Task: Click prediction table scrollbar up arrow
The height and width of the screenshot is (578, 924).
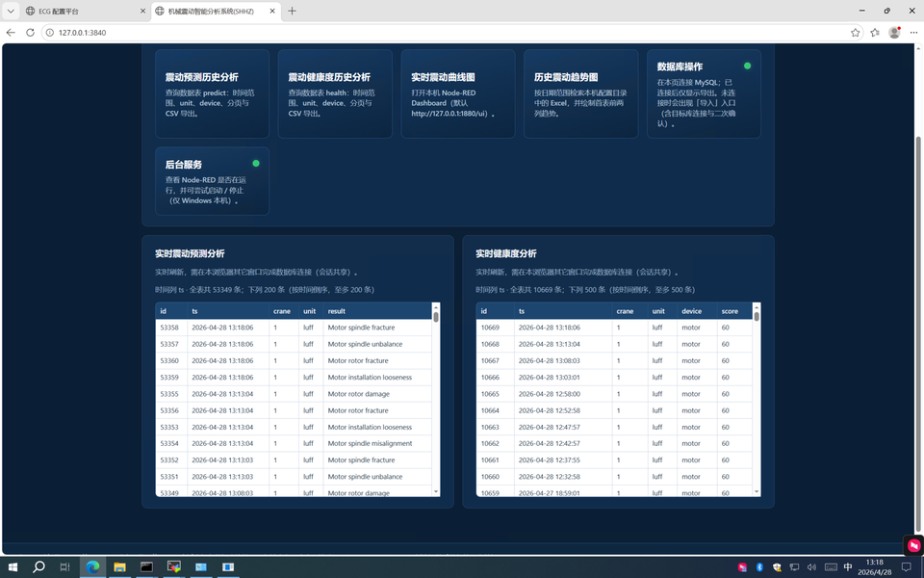Action: tap(436, 306)
